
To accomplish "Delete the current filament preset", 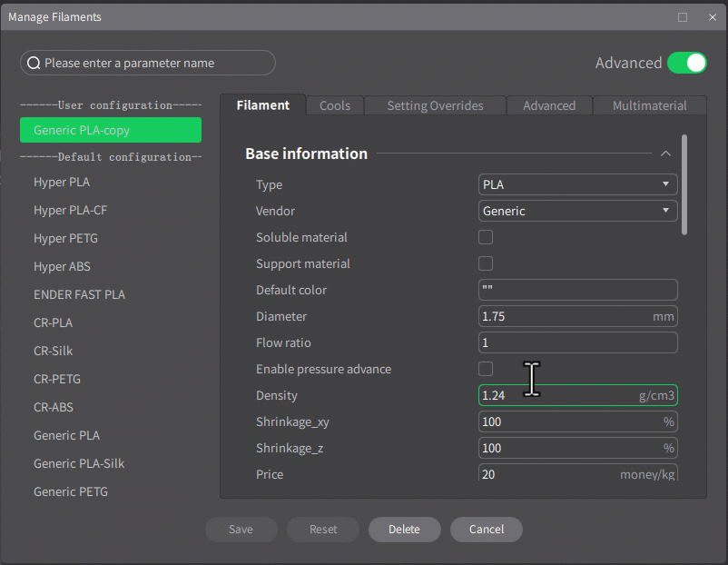I will 404,530.
